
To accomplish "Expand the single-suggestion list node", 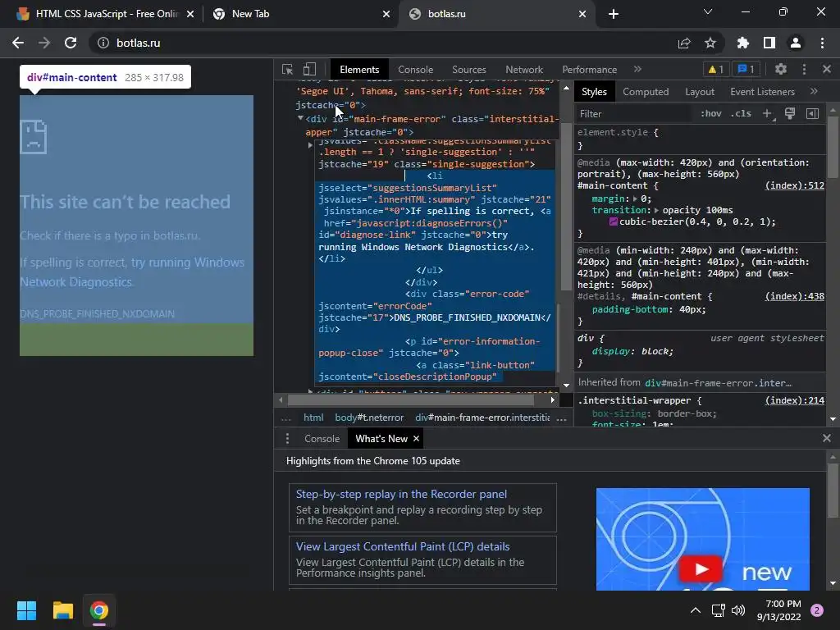I will pos(310,145).
